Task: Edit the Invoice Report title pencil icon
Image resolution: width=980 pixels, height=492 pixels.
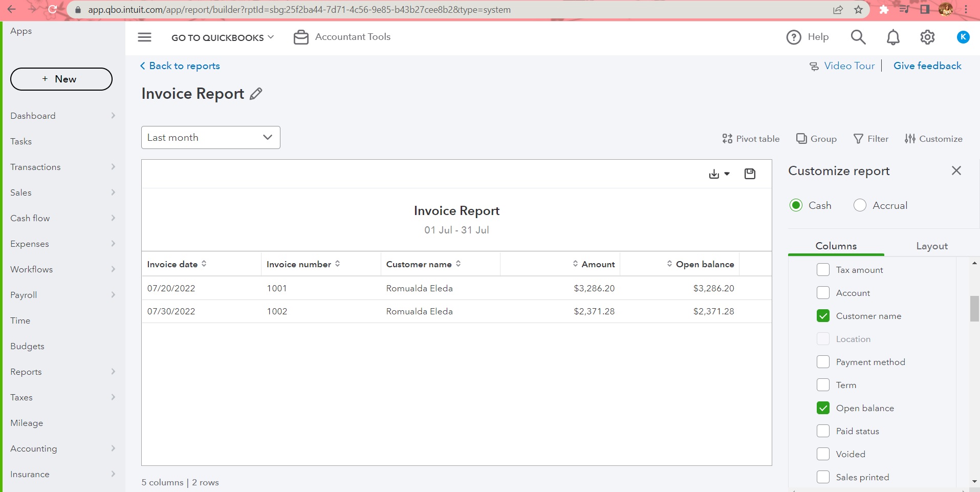Action: [256, 94]
